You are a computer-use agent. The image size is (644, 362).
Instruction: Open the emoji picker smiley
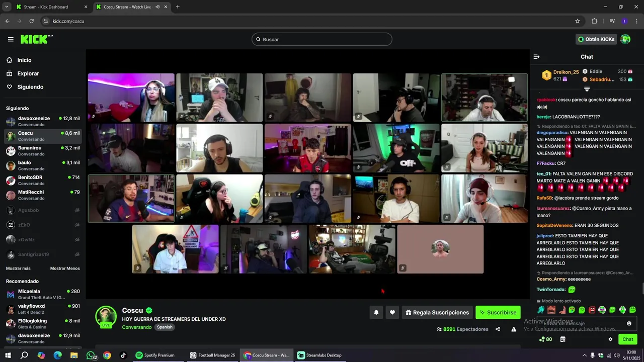click(629, 323)
